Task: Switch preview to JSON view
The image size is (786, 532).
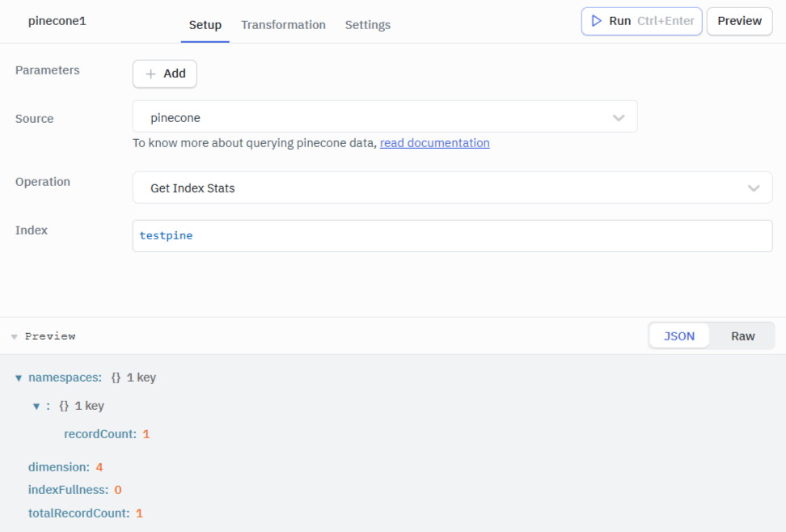Action: 679,336
